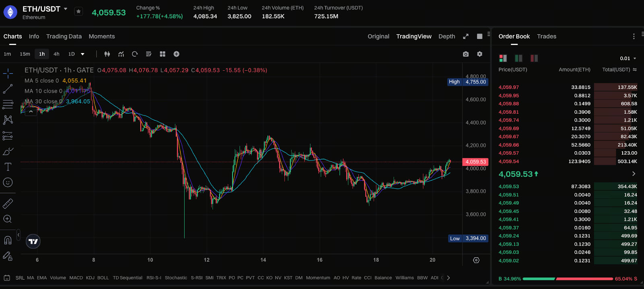Open the ETH/USDT pair selector dropdown
Viewport: 644px width, 289px height.
tap(66, 9)
